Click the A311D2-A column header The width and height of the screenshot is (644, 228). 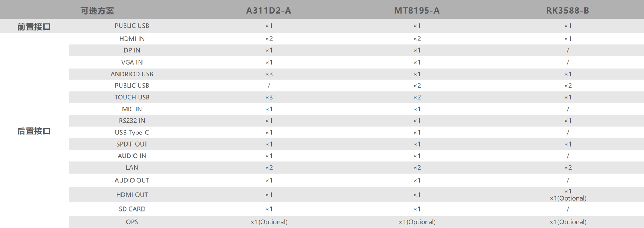(269, 11)
